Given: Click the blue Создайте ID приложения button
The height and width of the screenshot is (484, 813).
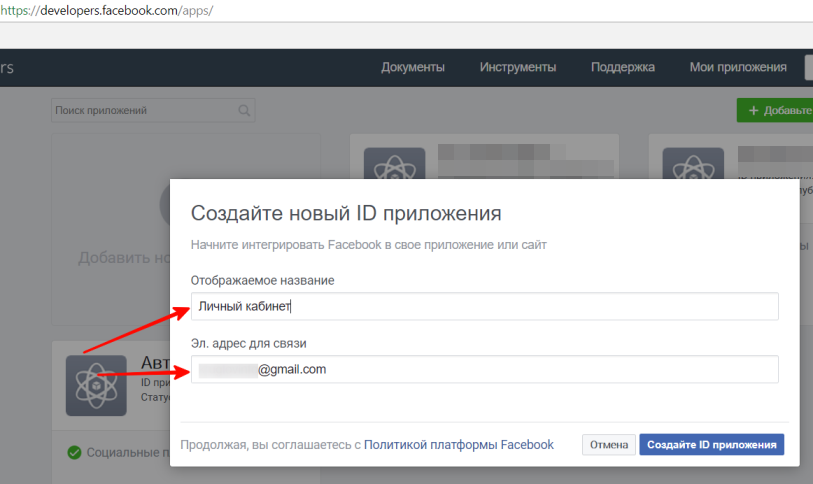Looking at the screenshot, I should (x=711, y=445).
